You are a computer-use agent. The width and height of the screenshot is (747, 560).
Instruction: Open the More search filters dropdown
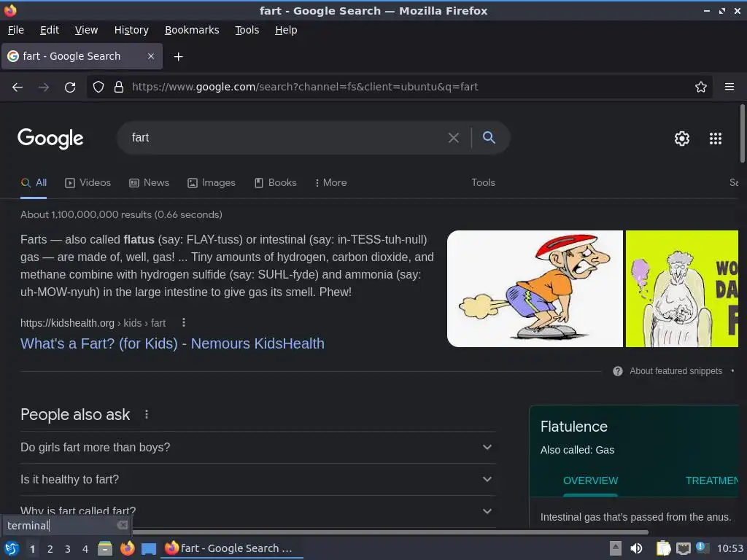[x=330, y=183]
